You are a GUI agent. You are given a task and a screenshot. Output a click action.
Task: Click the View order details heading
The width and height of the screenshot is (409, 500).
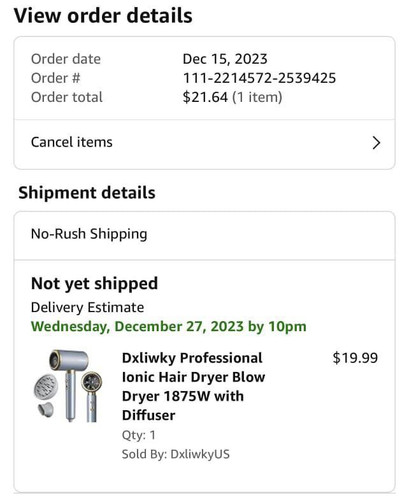(103, 16)
